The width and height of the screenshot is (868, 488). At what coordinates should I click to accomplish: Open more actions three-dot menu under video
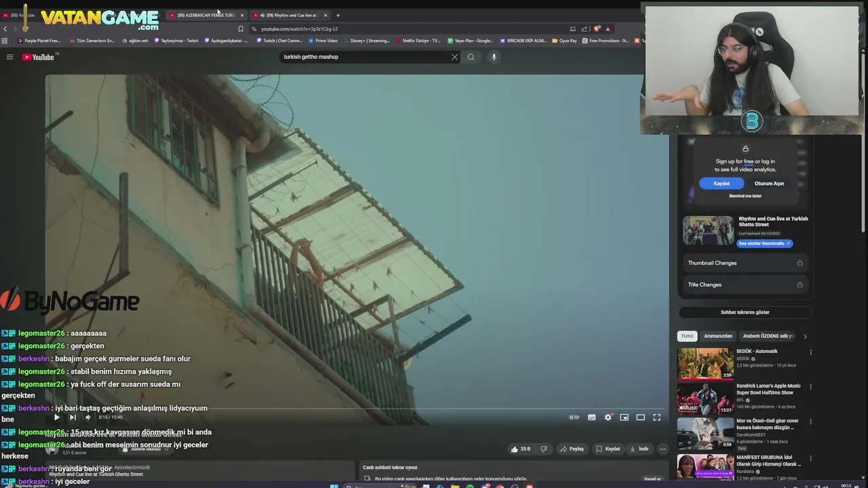(x=663, y=449)
